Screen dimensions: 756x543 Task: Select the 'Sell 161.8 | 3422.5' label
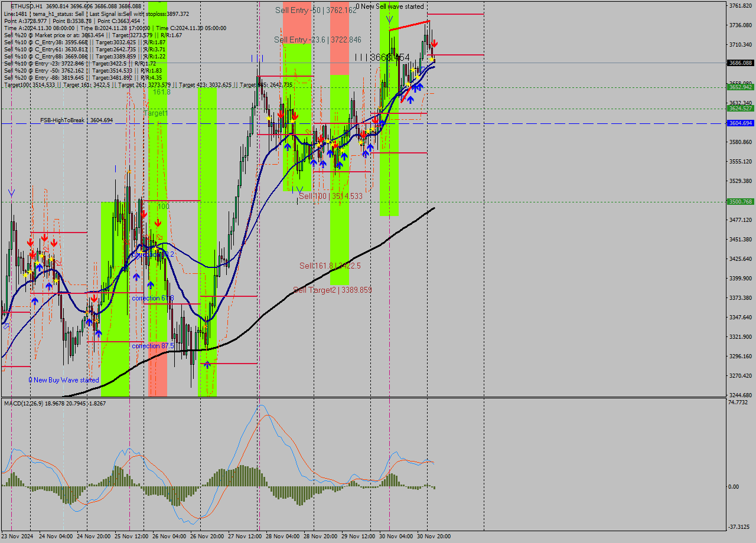[x=330, y=266]
